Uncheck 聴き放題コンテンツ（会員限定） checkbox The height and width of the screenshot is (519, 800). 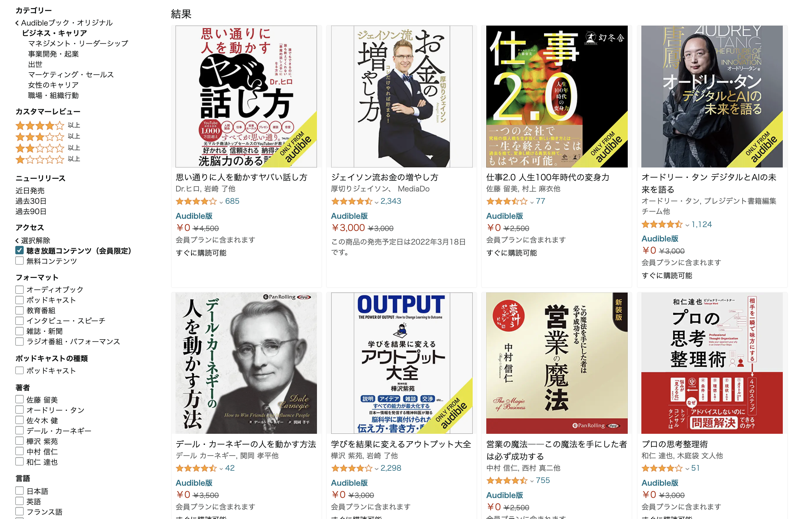click(19, 251)
